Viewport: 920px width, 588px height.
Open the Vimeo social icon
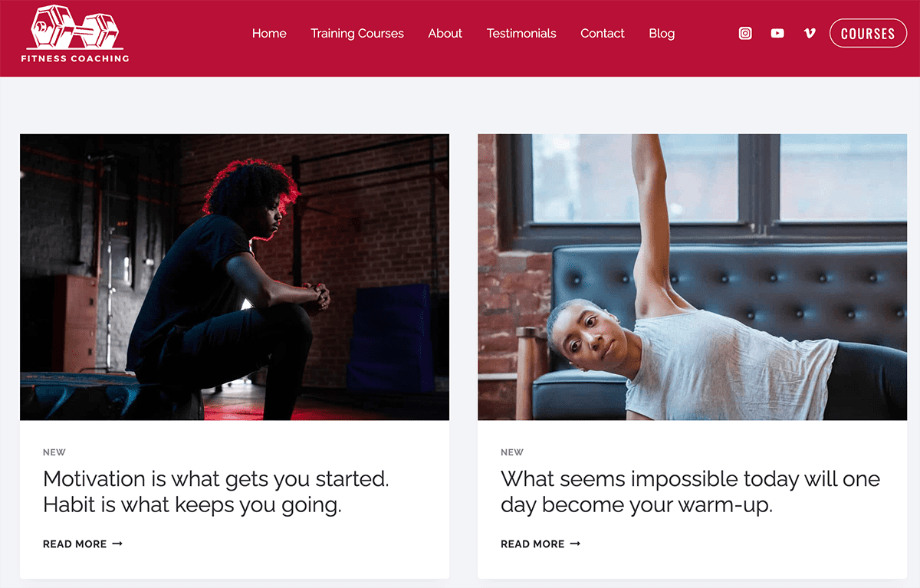coord(810,33)
